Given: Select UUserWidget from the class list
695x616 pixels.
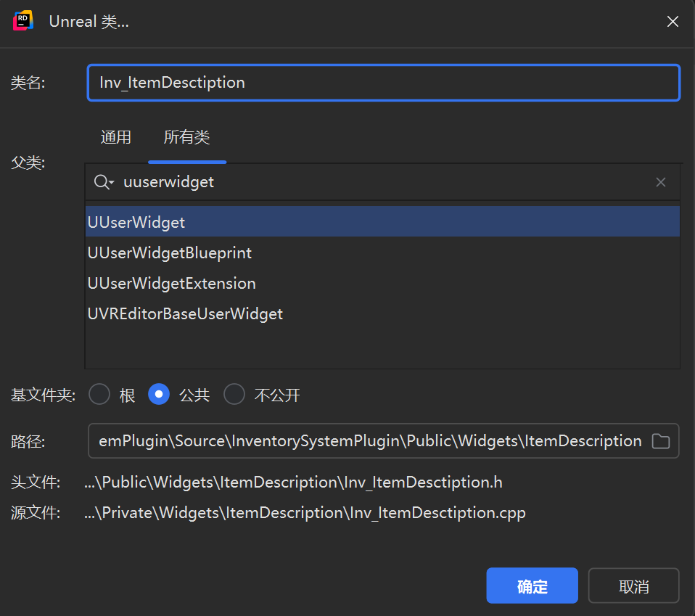Looking at the screenshot, I should tap(136, 222).
